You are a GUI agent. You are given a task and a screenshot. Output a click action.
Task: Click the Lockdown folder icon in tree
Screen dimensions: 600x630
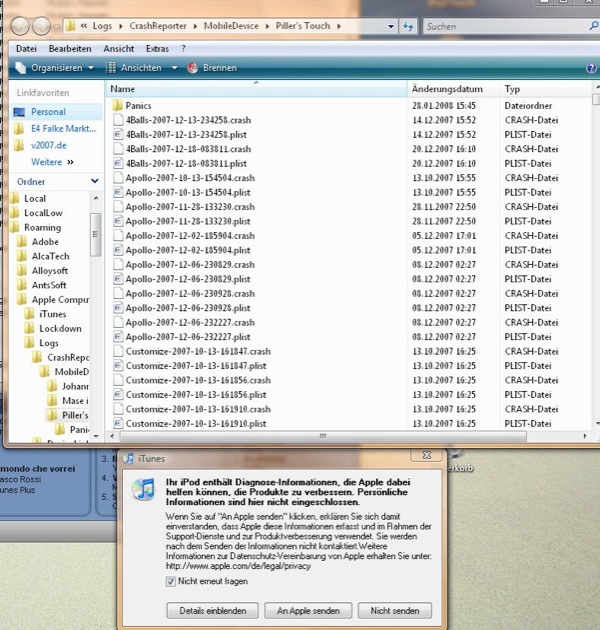coord(29,329)
